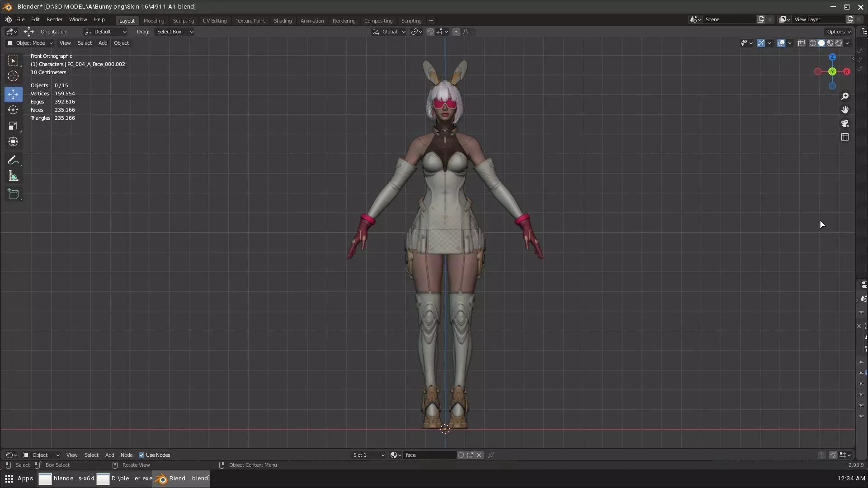The image size is (868, 488).
Task: Click the View Layer name field
Action: 819,19
